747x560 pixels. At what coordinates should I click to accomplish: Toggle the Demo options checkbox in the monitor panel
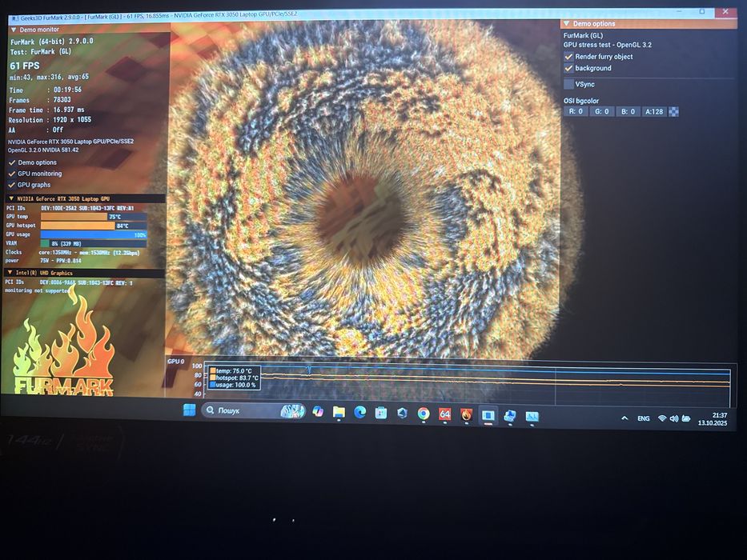tap(12, 162)
